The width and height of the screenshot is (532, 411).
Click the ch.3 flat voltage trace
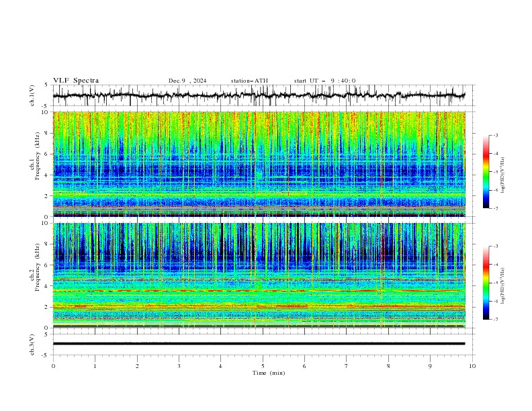click(x=259, y=344)
